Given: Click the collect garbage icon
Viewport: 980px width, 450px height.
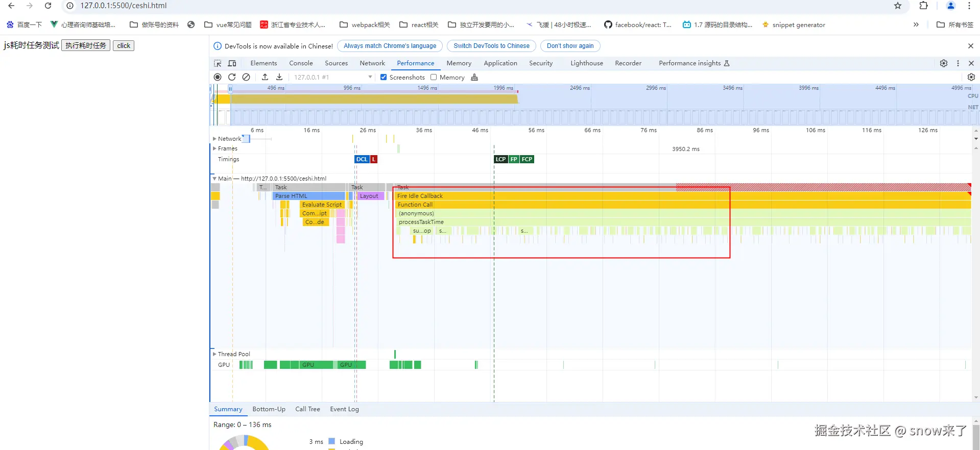Looking at the screenshot, I should [474, 77].
